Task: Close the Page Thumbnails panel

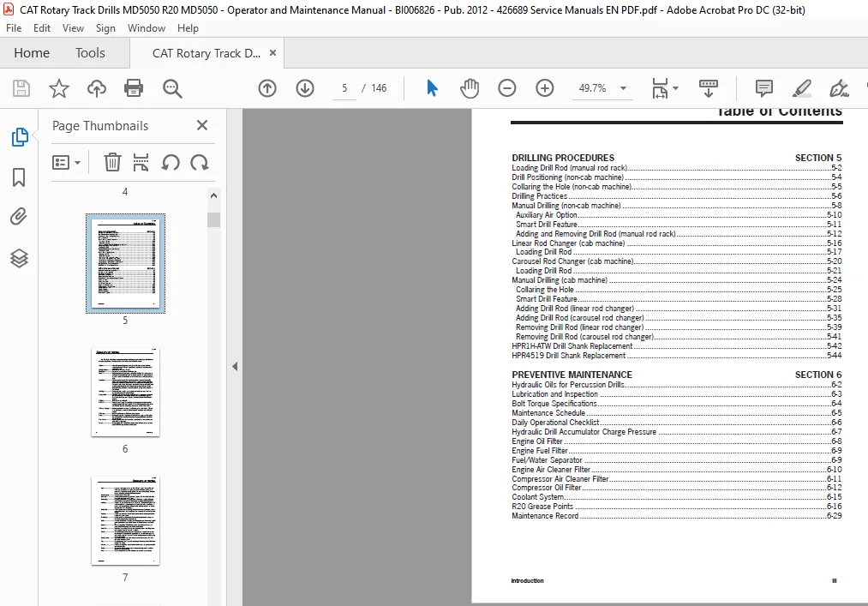Action: point(202,125)
